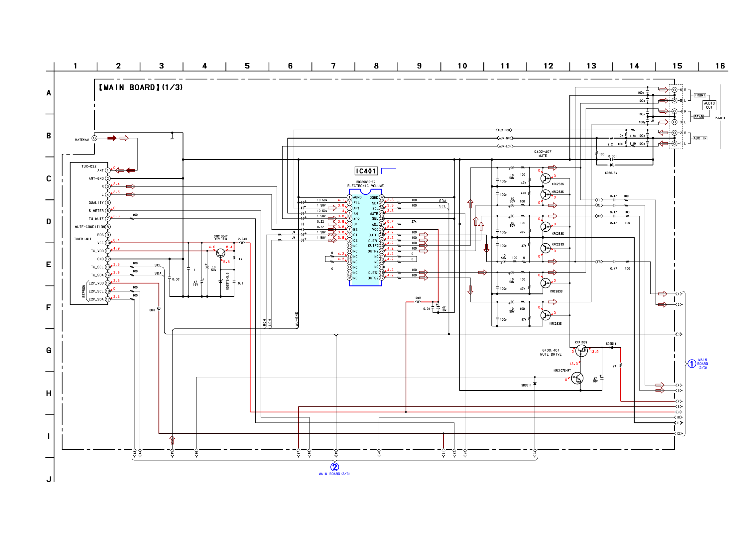Open blue circle 2 MAIN BOARD (3/3) link

pyautogui.click(x=334, y=467)
